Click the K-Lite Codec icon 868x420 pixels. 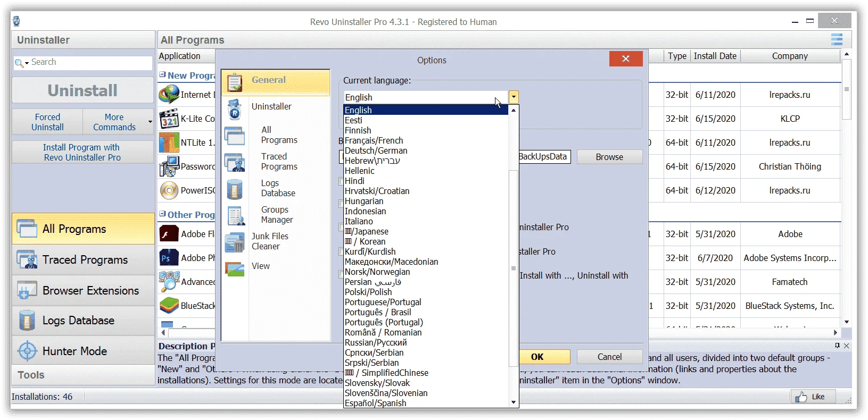pos(169,119)
